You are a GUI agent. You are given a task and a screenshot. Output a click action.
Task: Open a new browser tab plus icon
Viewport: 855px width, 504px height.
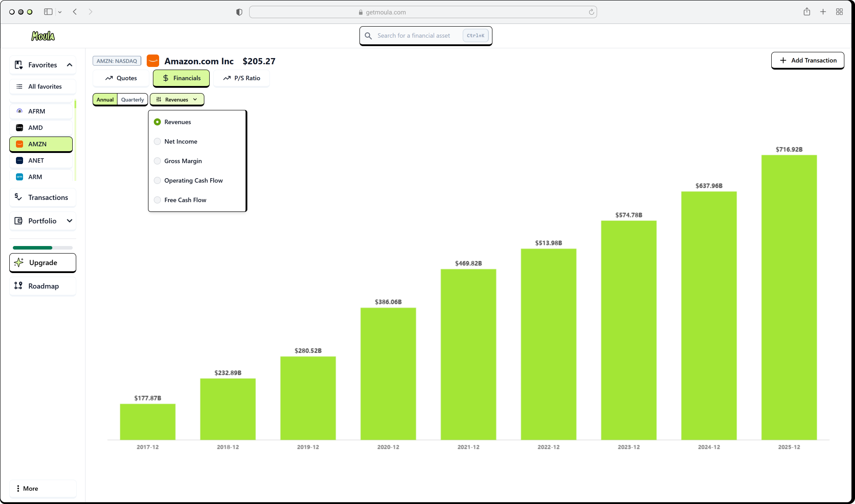tap(823, 12)
